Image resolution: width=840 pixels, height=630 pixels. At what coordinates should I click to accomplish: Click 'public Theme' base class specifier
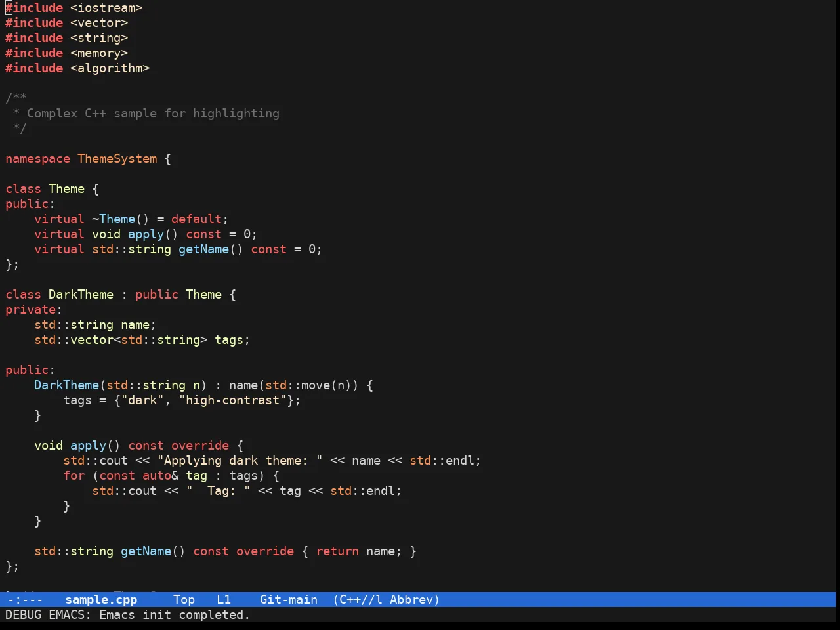click(178, 295)
